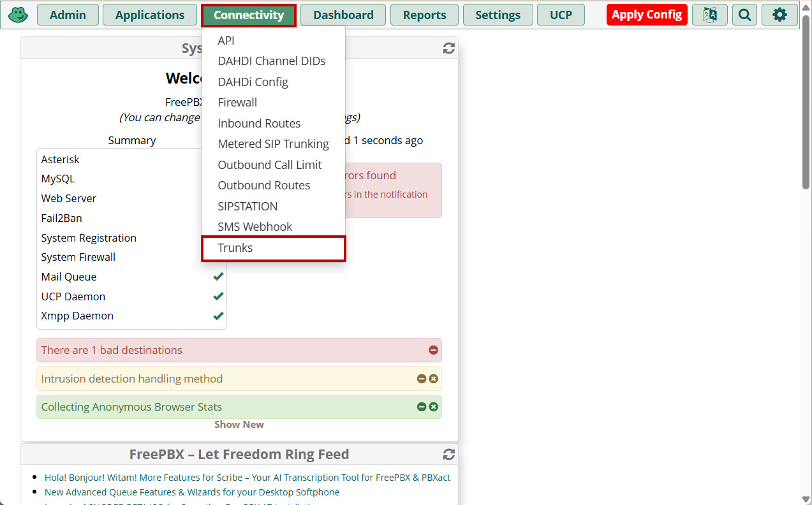Delete the Intrusion detection notification
The image size is (812, 505).
(434, 379)
